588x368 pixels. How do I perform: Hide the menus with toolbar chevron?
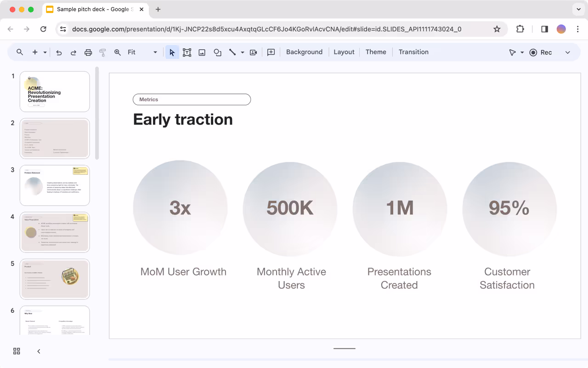[567, 52]
